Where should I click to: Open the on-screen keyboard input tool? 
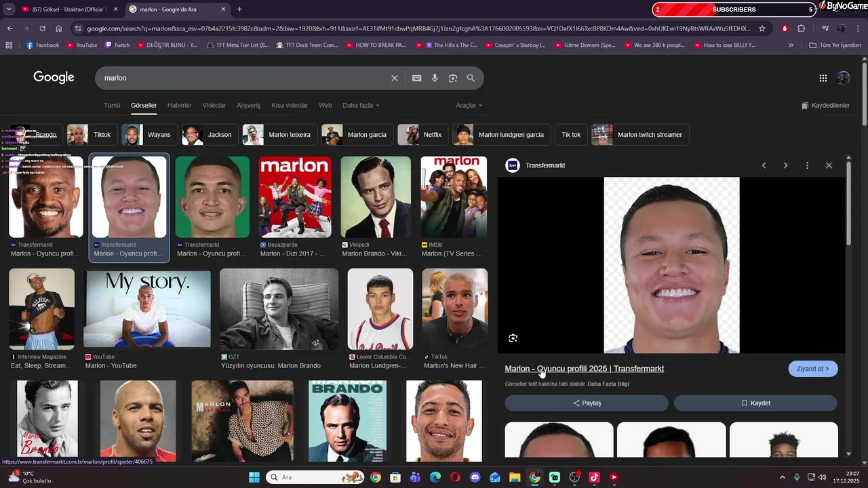click(x=417, y=78)
